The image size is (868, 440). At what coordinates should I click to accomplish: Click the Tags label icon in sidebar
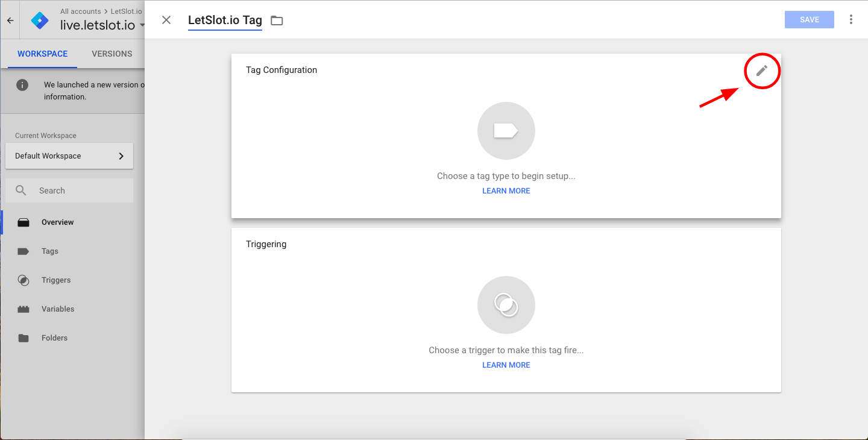click(x=24, y=251)
